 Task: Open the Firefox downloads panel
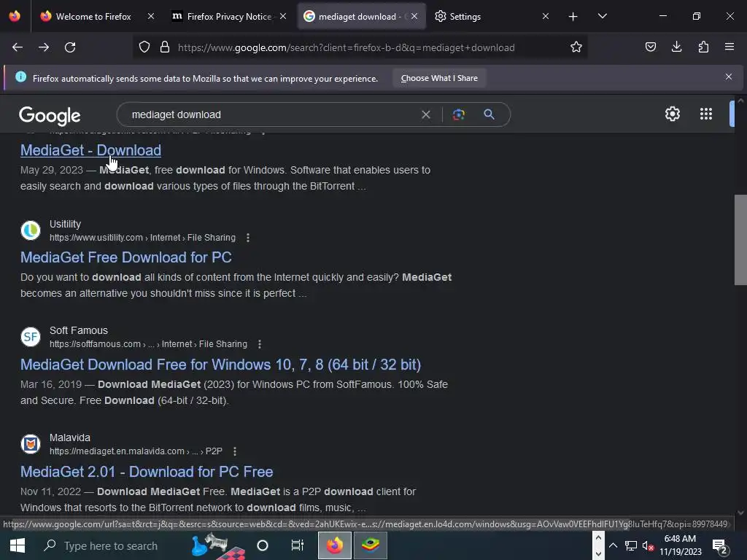point(676,47)
